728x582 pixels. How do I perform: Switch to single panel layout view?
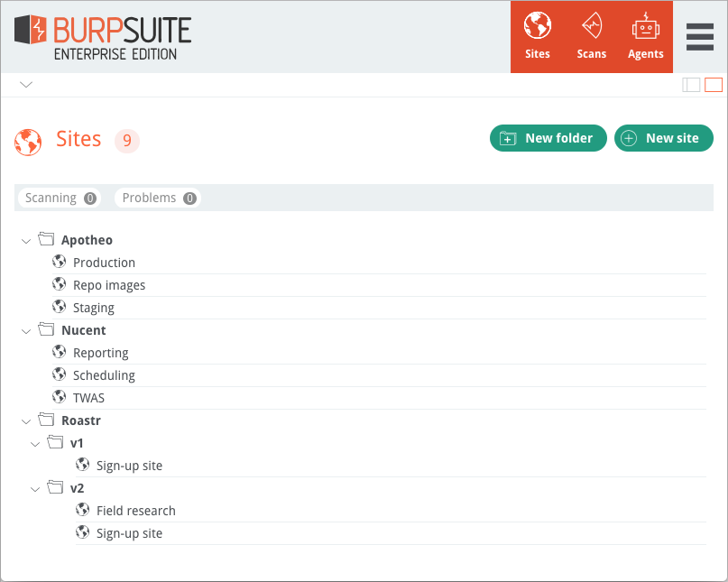(x=714, y=85)
